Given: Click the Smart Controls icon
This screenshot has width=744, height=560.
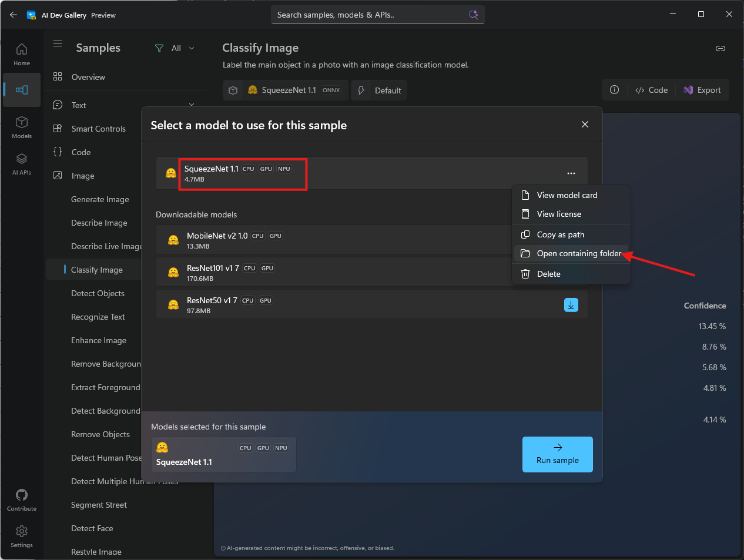Looking at the screenshot, I should click(x=58, y=128).
